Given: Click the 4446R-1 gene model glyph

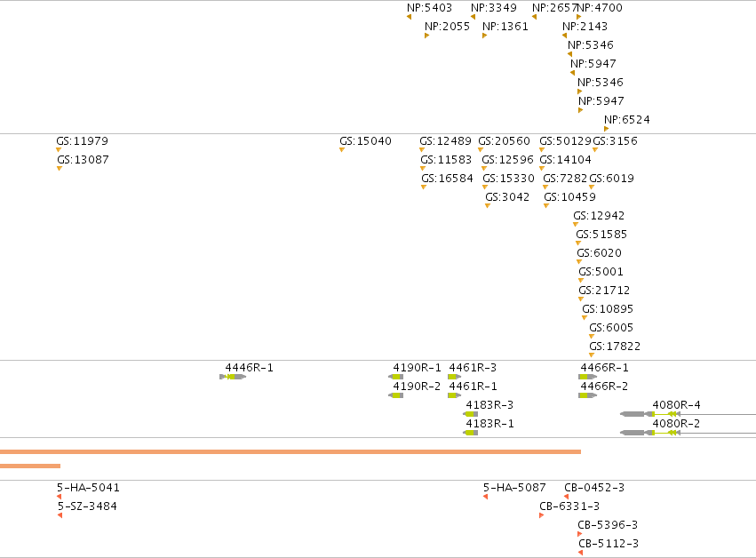Looking at the screenshot, I should point(233,377).
